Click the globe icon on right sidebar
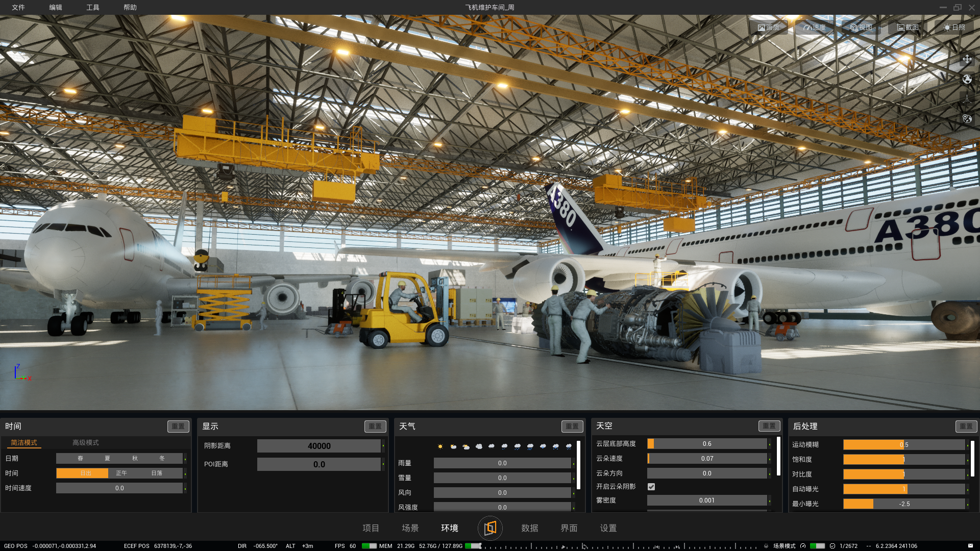The image size is (980, 551). 967,79
